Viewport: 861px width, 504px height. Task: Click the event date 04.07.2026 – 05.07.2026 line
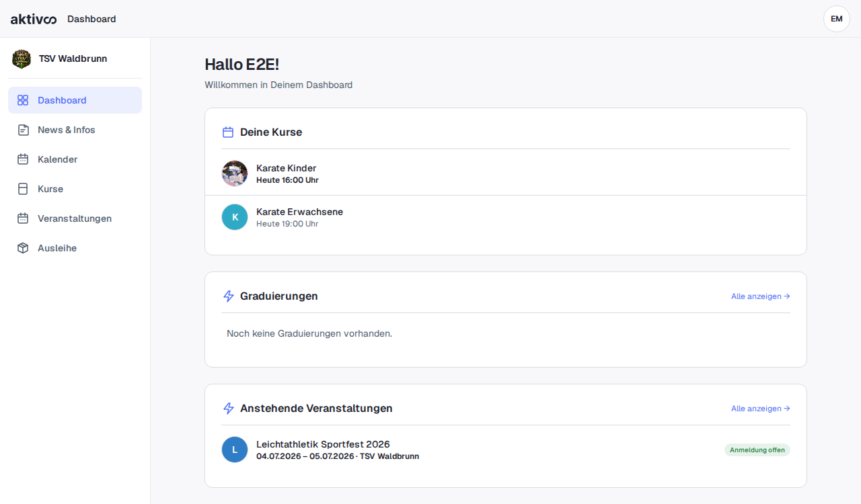pyautogui.click(x=338, y=456)
